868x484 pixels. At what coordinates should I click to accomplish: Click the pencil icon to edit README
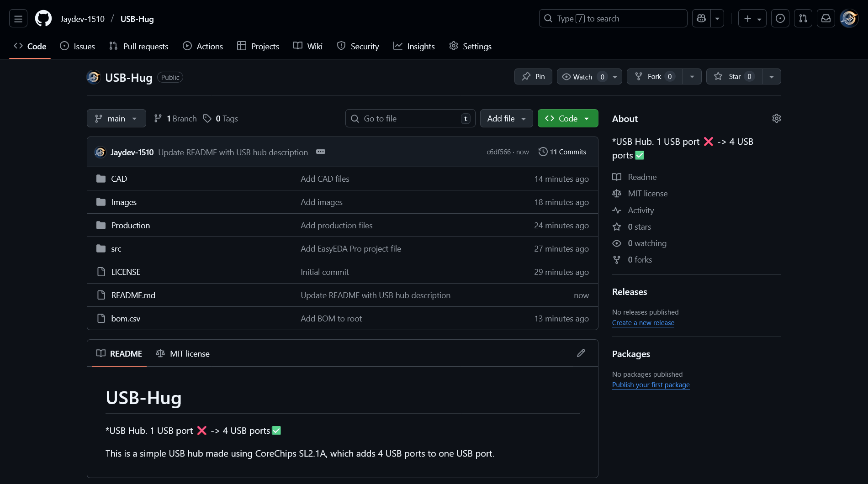tap(581, 353)
